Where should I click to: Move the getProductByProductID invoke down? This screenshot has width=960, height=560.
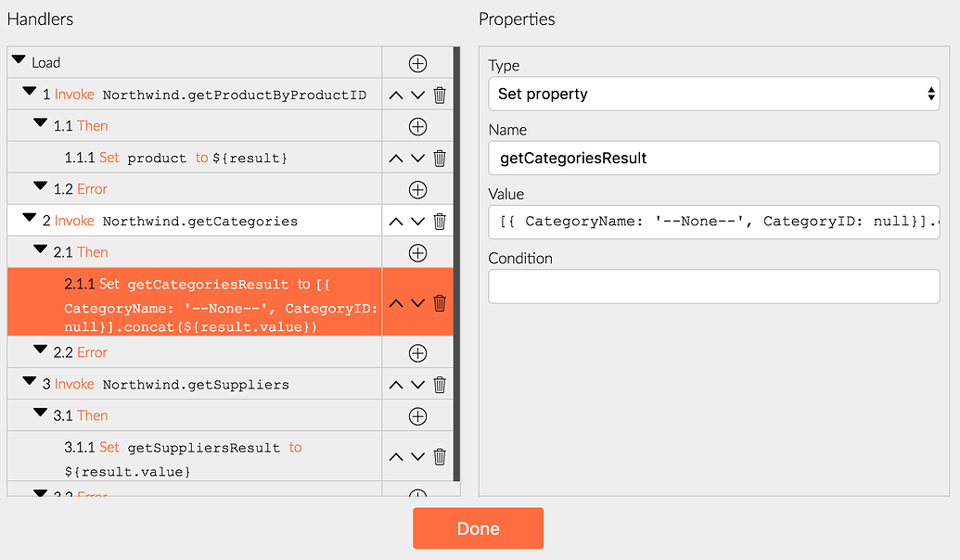417,95
